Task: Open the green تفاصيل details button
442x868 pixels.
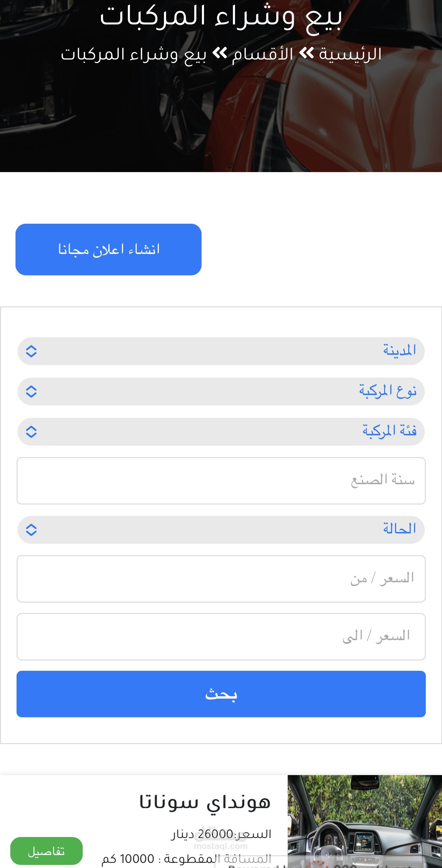Action: (47, 851)
